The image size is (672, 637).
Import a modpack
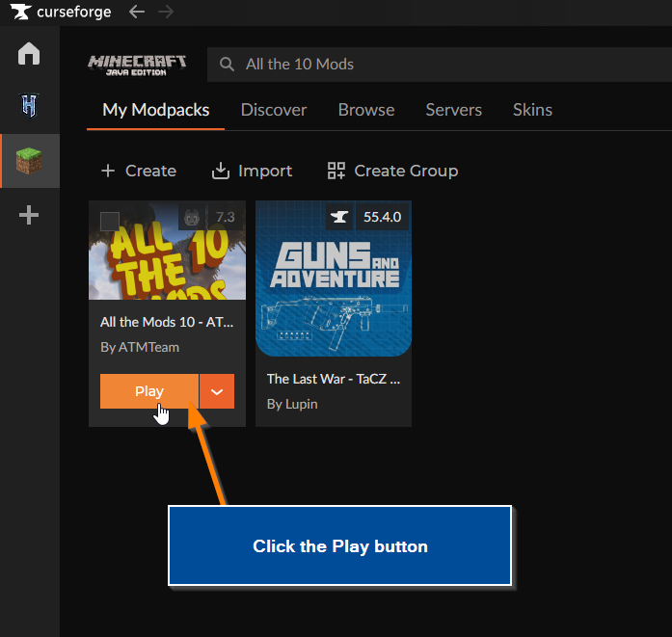pyautogui.click(x=252, y=171)
